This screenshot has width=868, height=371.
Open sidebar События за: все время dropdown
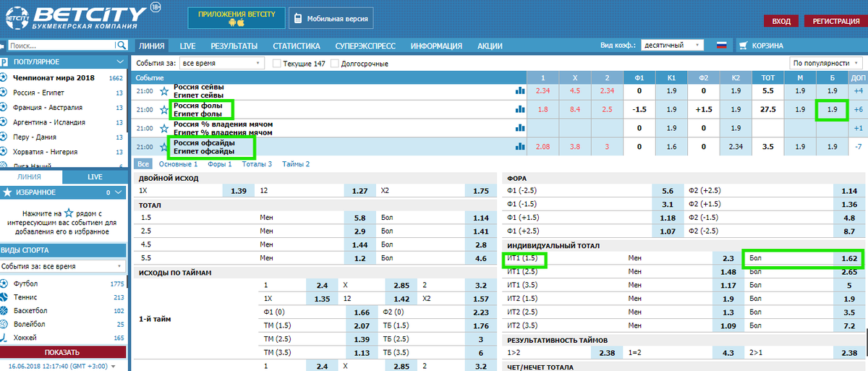click(64, 267)
